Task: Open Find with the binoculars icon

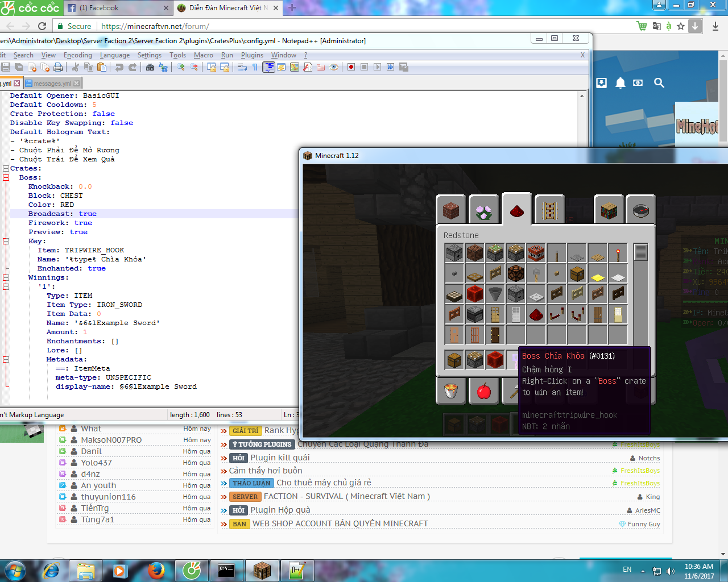Action: tap(150, 67)
